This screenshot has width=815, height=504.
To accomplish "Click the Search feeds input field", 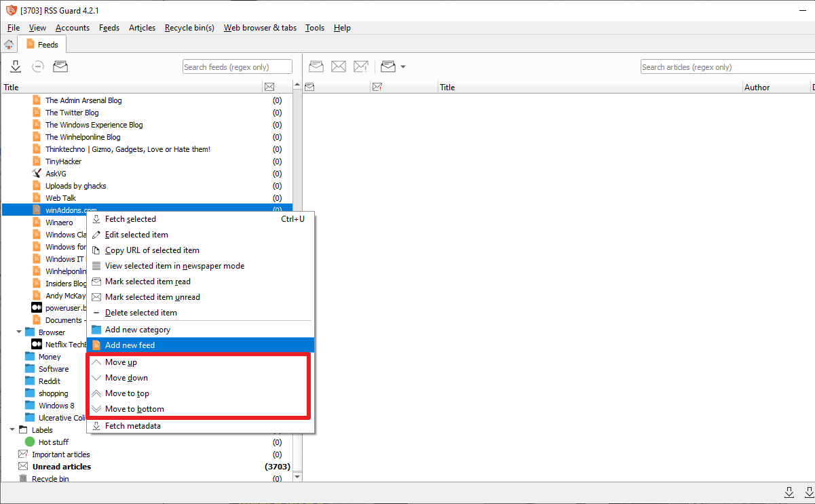I will pyautogui.click(x=237, y=67).
